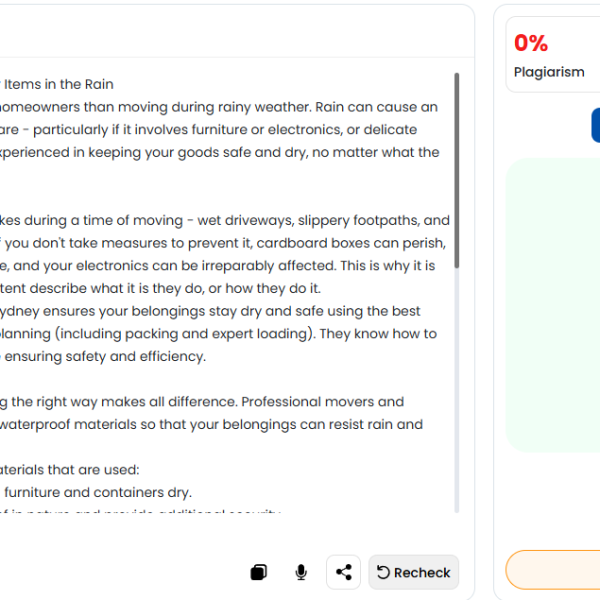Click the scrollbar track below the thumb

pos(457,390)
